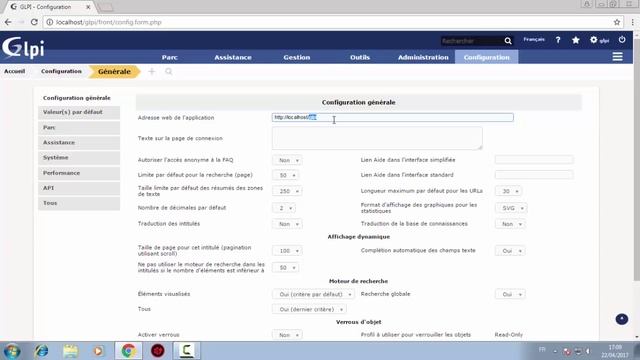Open the Outils menu

[360, 57]
